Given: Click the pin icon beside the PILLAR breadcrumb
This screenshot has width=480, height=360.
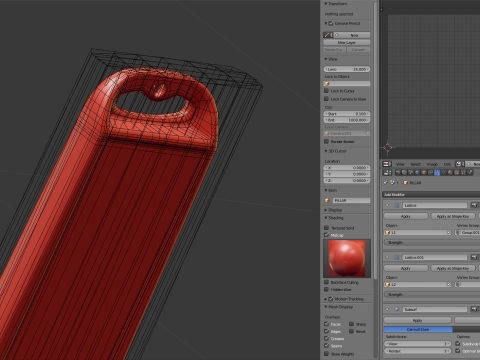Looking at the screenshot, I should coord(385,182).
